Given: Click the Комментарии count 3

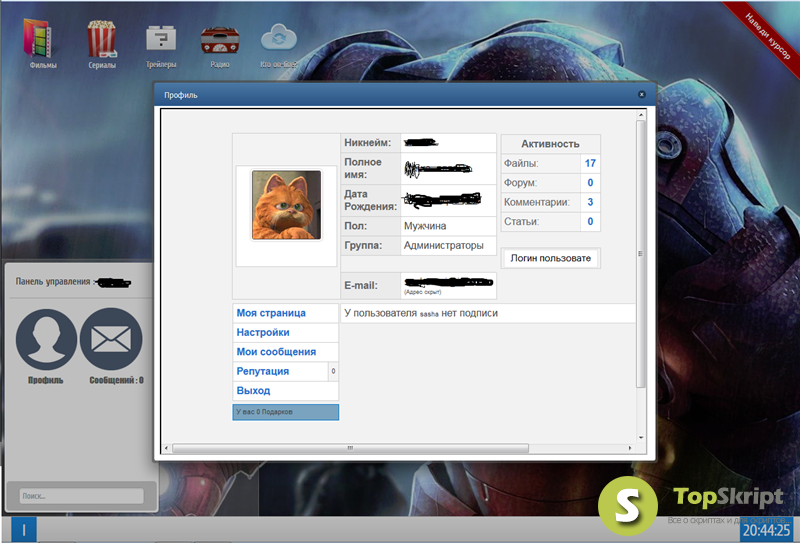Looking at the screenshot, I should tap(590, 202).
